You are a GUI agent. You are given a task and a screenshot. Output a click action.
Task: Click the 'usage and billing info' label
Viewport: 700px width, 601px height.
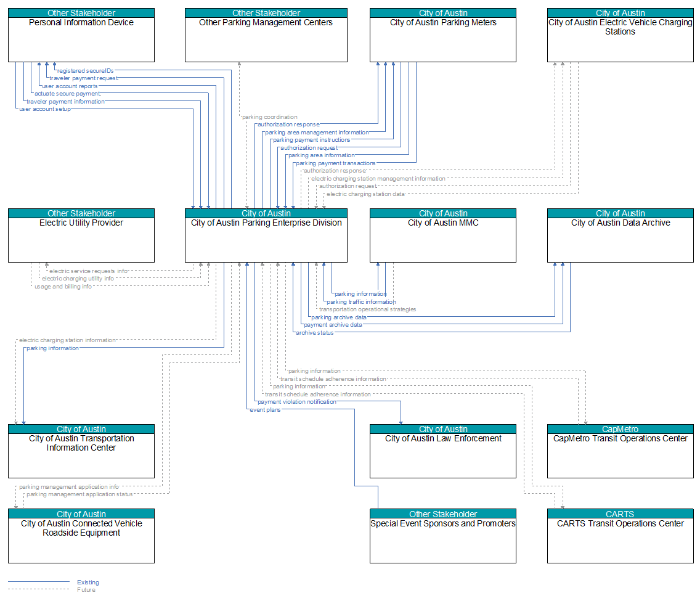[x=63, y=287]
